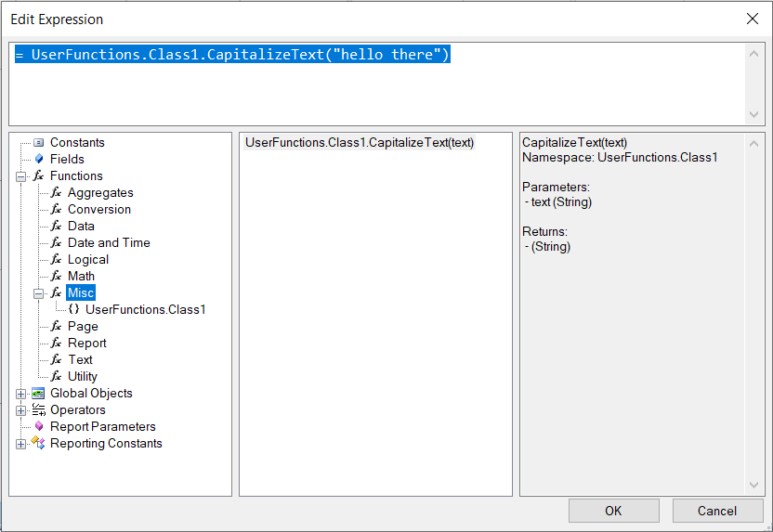Click the fx icon beside Math
Image resolution: width=773 pixels, height=532 pixels.
pos(56,276)
